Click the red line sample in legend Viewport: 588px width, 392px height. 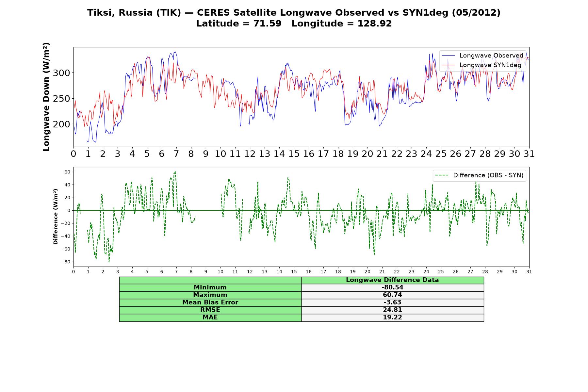tap(448, 65)
